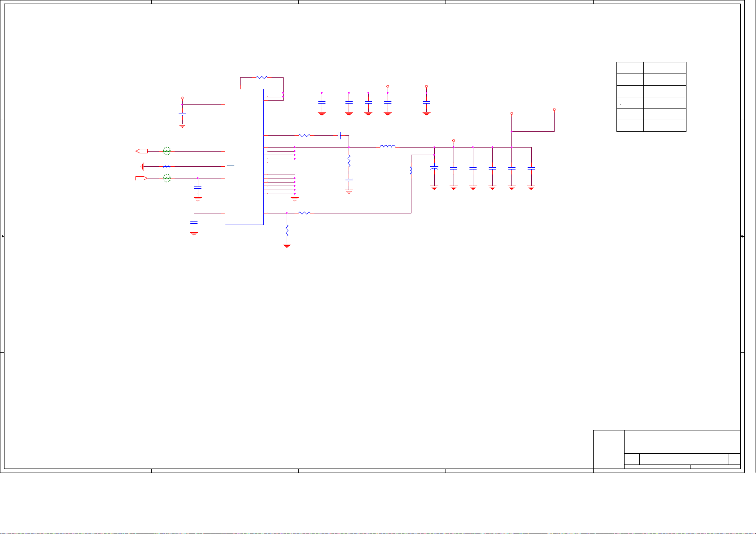Image resolution: width=756 pixels, height=534 pixels.
Task: Click the bottom vertical resistor tied to ground
Action: pyautogui.click(x=287, y=231)
